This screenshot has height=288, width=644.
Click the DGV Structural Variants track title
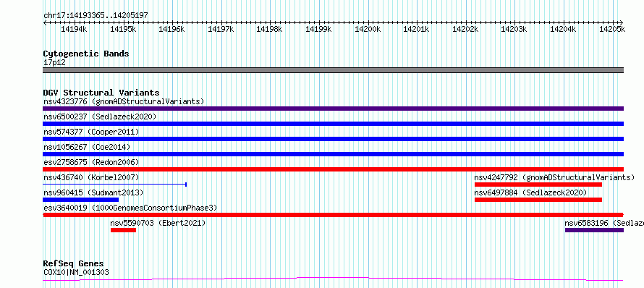point(101,93)
